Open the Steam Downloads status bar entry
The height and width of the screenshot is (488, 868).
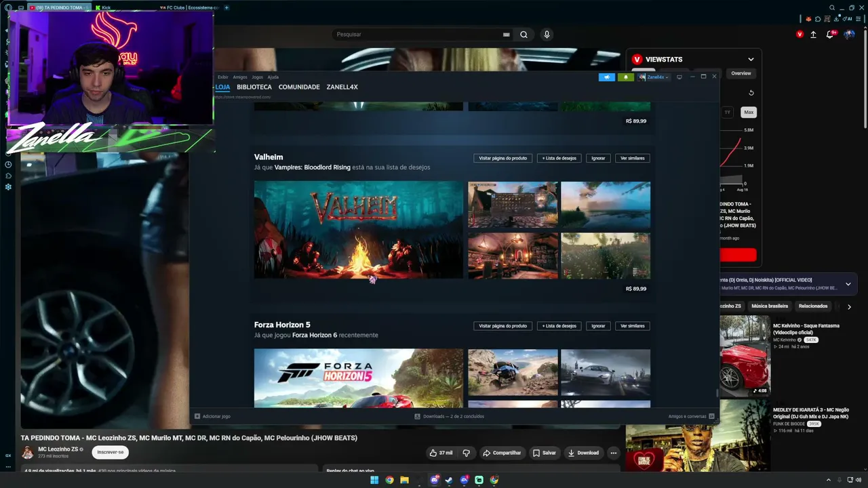click(450, 416)
